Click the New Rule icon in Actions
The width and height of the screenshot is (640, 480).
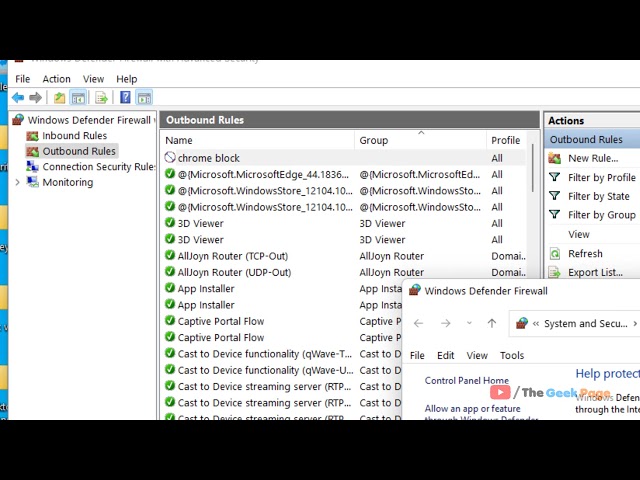point(554,158)
